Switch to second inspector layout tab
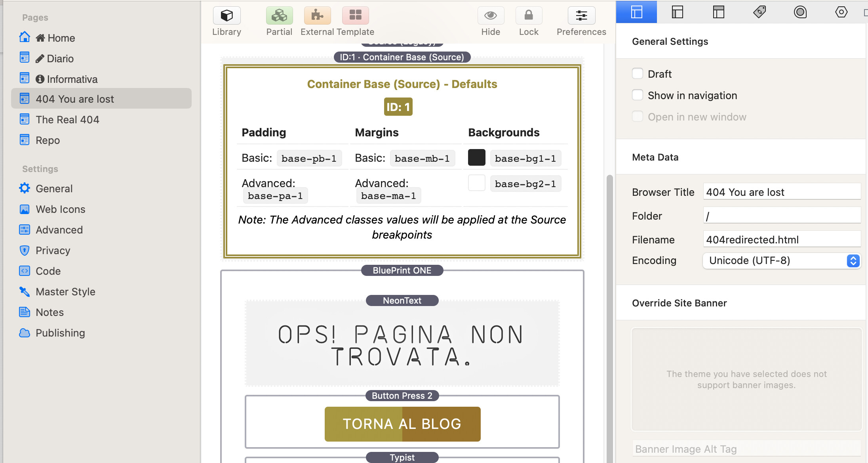The width and height of the screenshot is (868, 463). point(678,12)
